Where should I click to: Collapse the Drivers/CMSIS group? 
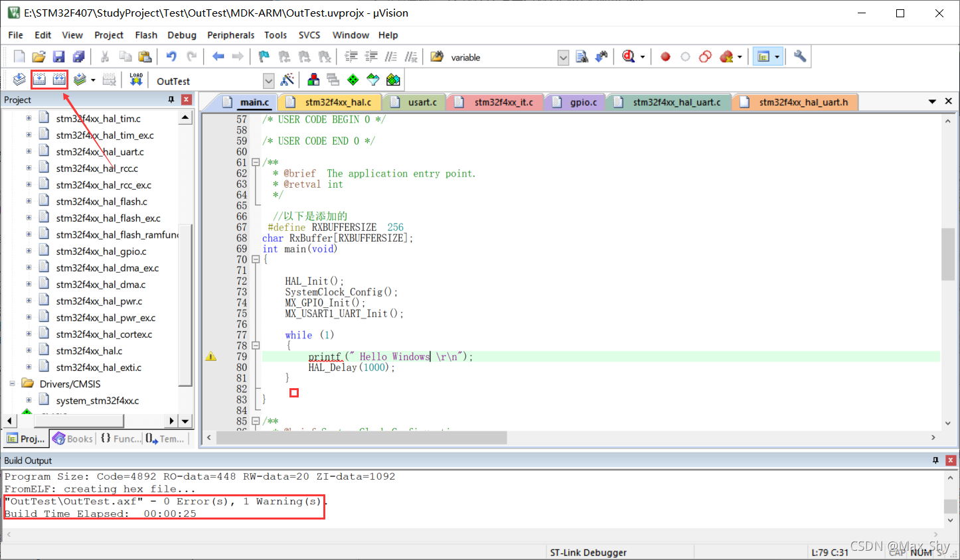12,384
